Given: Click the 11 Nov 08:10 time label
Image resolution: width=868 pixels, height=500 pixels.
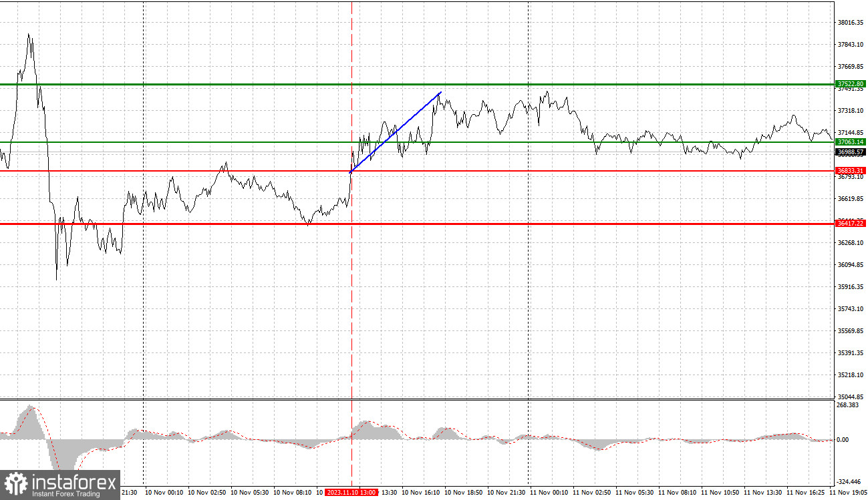Looking at the screenshot, I should (678, 492).
